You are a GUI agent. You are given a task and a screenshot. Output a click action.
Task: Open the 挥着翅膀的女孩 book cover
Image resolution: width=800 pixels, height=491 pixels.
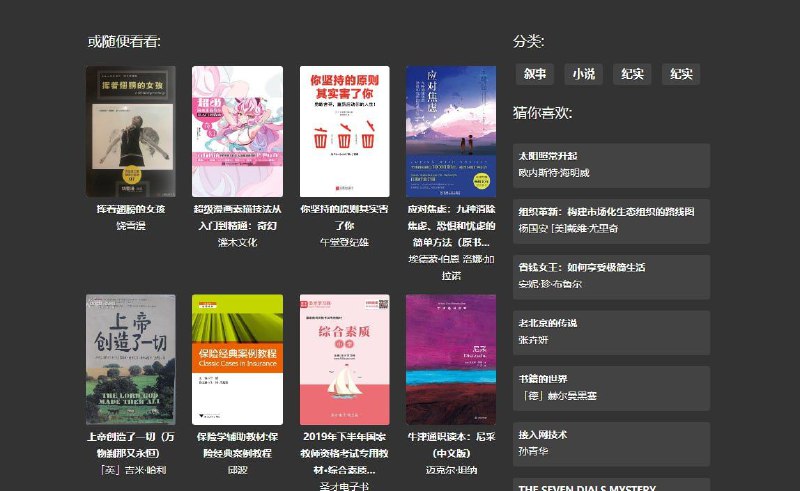[x=131, y=131]
